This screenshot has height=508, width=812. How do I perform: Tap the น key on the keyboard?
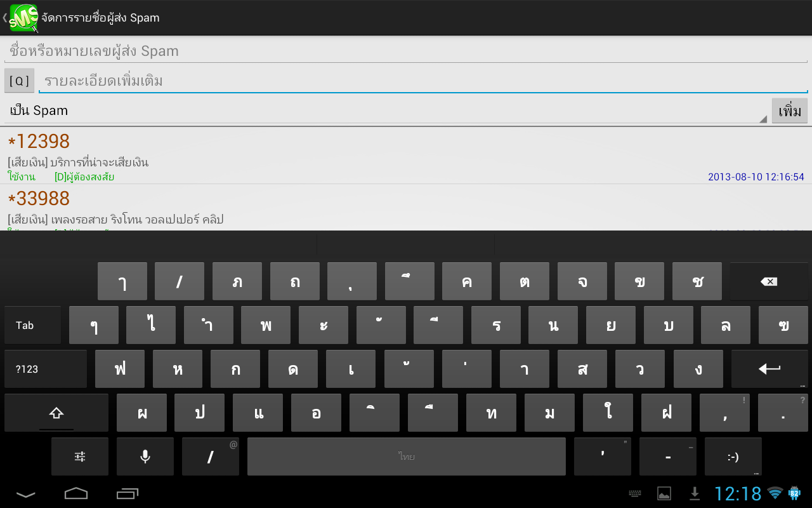click(553, 325)
